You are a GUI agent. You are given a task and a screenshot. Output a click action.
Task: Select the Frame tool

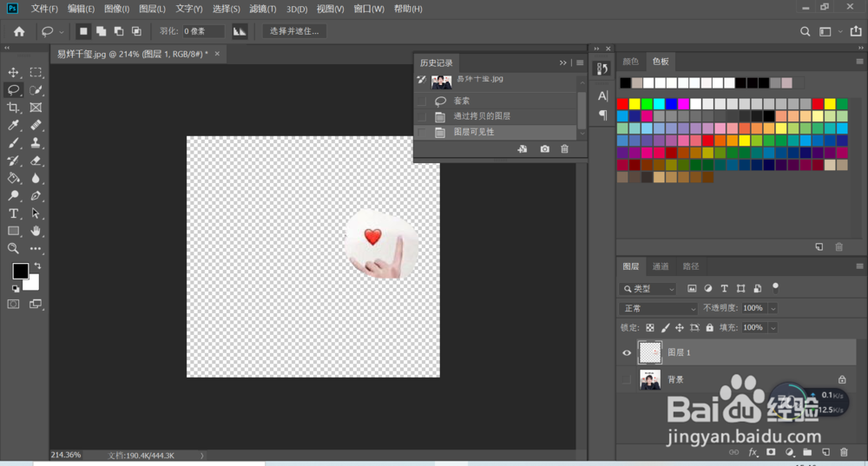pyautogui.click(x=36, y=108)
